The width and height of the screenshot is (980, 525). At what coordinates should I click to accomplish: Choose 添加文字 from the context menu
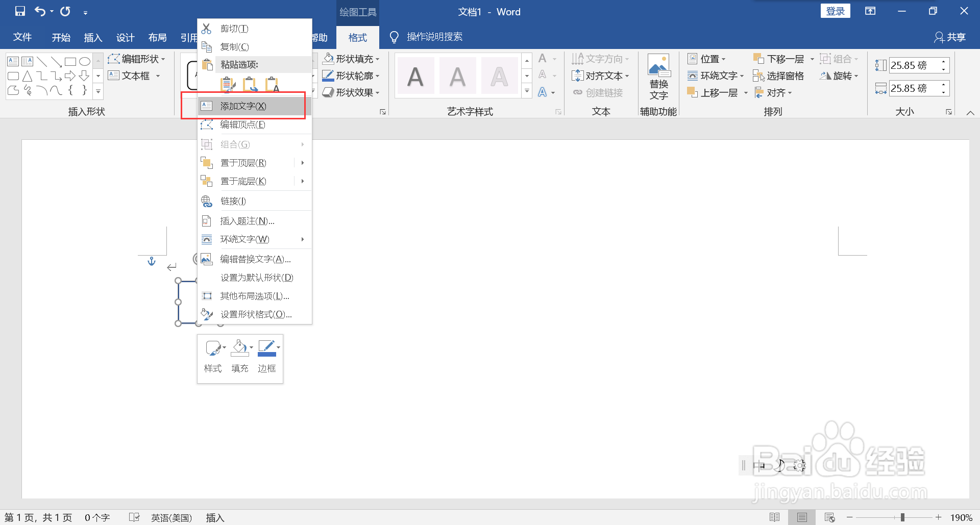coord(242,106)
